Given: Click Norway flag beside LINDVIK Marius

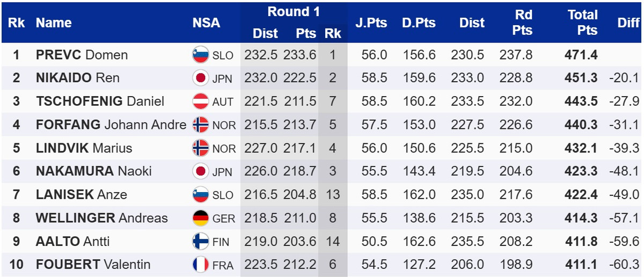Looking at the screenshot, I should [200, 148].
